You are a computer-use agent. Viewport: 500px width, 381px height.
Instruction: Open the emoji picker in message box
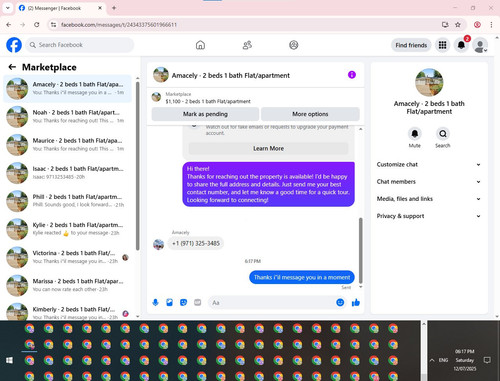coord(340,302)
